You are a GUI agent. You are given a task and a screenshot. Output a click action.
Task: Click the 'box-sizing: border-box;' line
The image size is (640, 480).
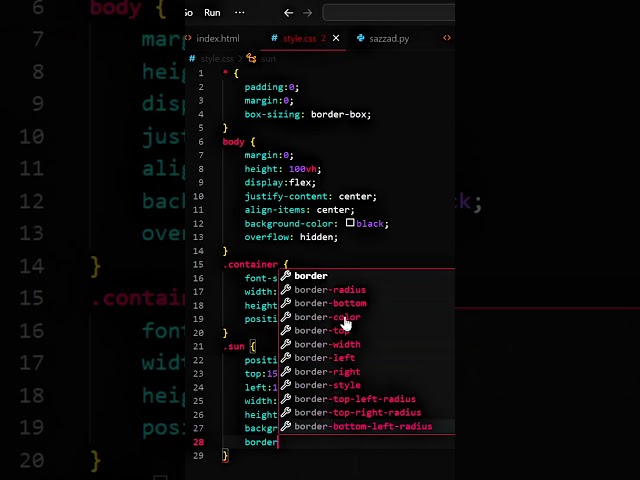point(308,115)
